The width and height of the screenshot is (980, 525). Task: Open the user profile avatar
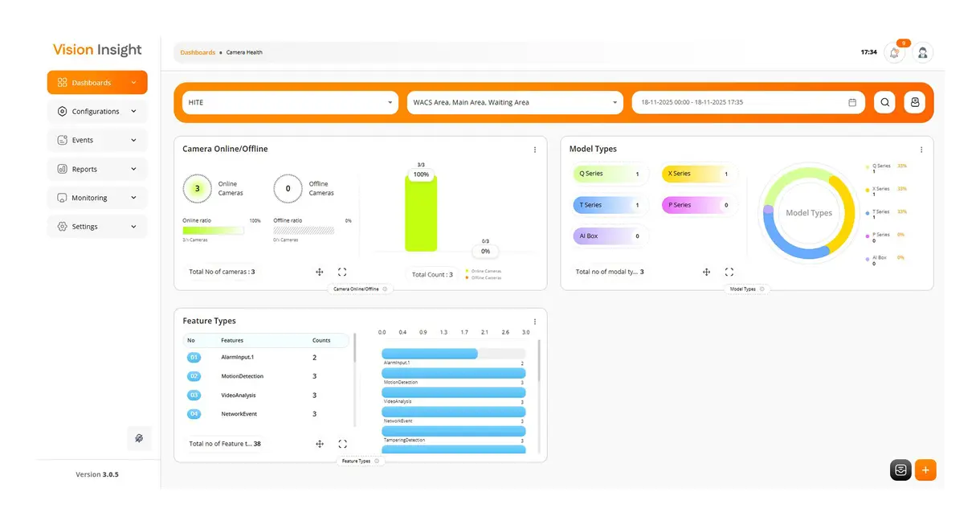coord(923,53)
